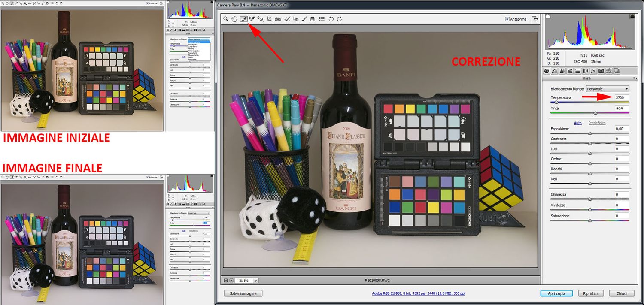Switch to the Effects (fx) tab
The image size is (644, 305).
pyautogui.click(x=593, y=71)
